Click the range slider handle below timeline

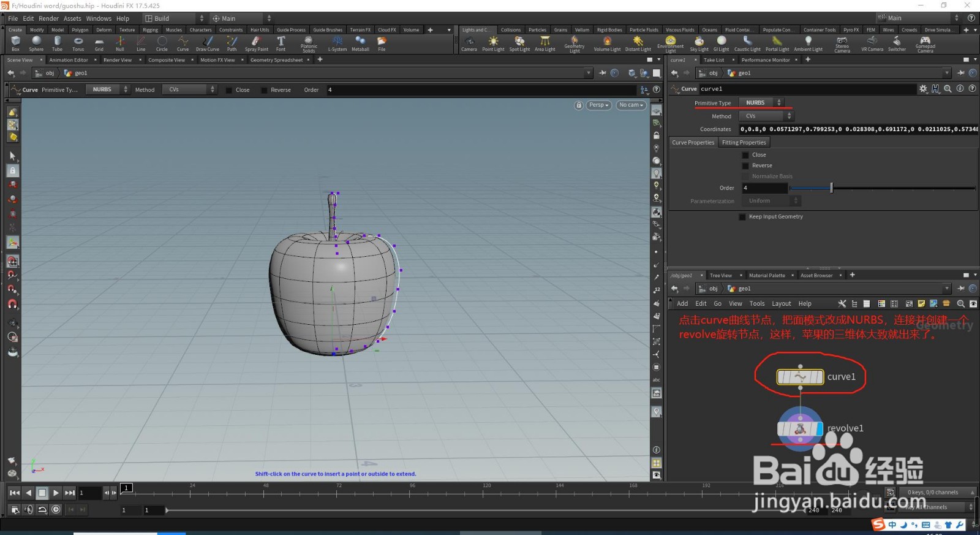point(167,510)
